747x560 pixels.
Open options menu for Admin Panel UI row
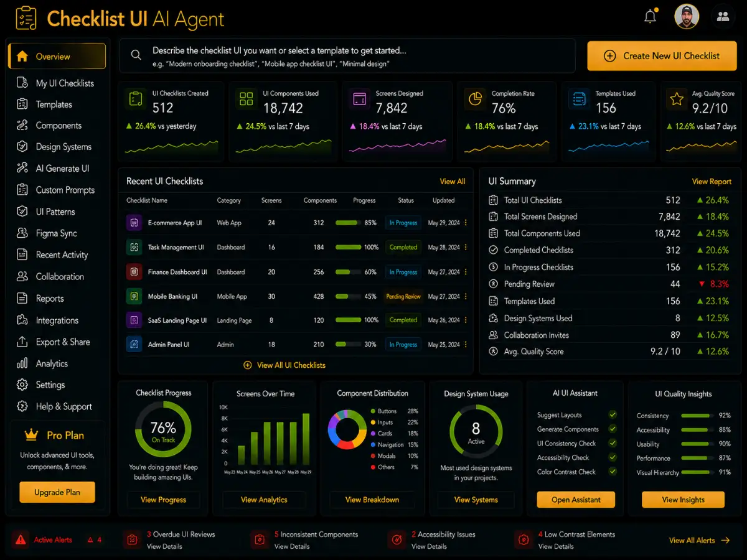(466, 345)
